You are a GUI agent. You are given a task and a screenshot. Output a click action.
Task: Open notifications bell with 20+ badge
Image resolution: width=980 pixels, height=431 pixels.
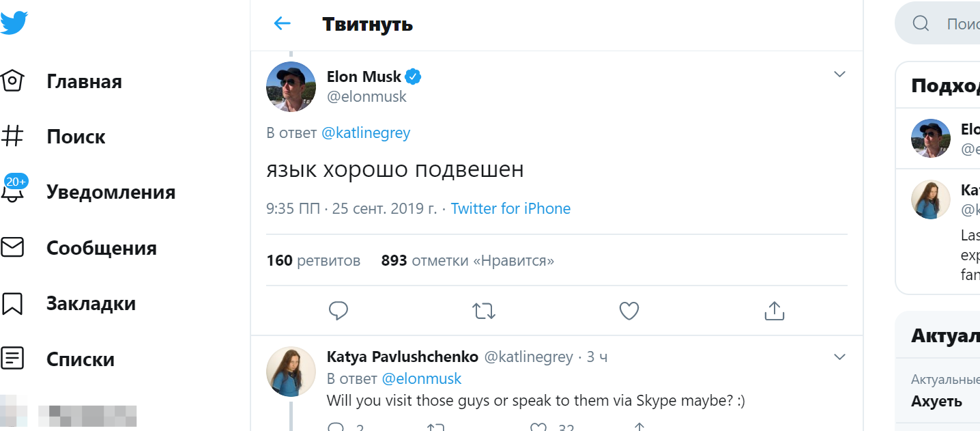[14, 191]
